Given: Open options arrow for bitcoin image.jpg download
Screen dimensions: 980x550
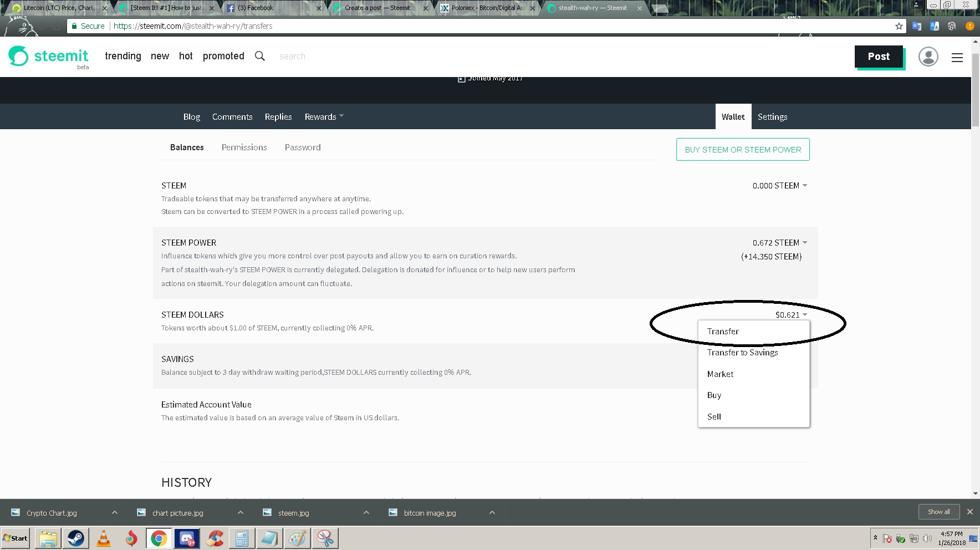Looking at the screenshot, I should coord(492,512).
